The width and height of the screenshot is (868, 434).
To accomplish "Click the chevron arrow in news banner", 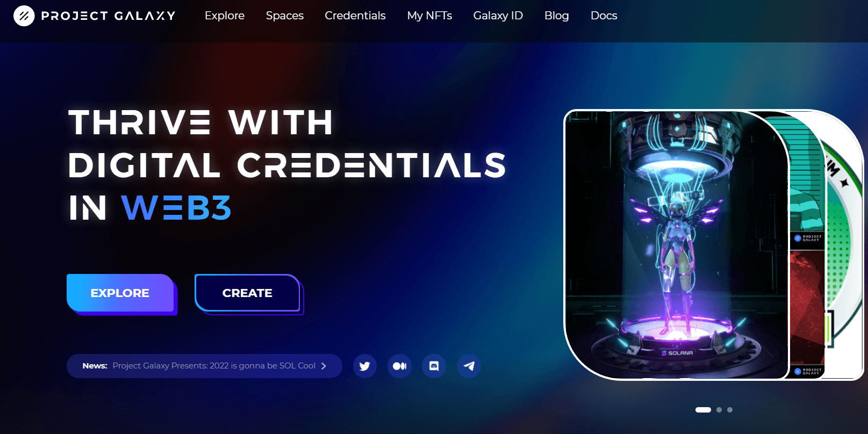I will point(324,366).
